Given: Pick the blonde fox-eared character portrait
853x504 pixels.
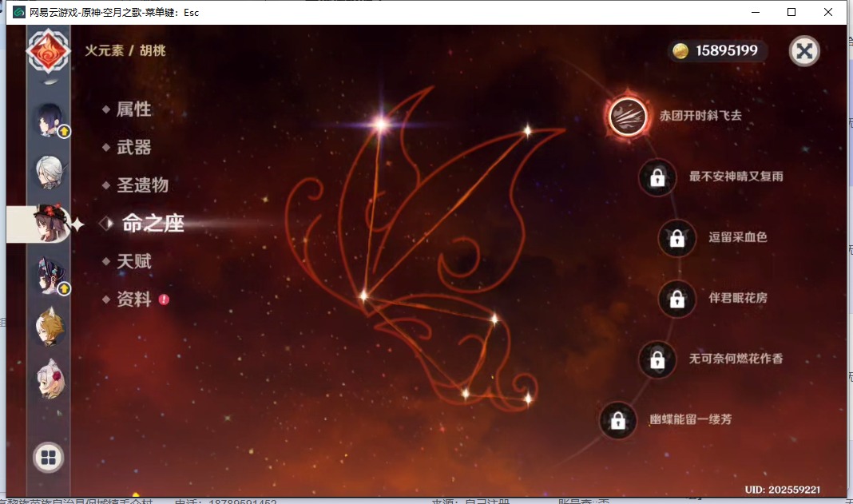Looking at the screenshot, I should [x=48, y=326].
